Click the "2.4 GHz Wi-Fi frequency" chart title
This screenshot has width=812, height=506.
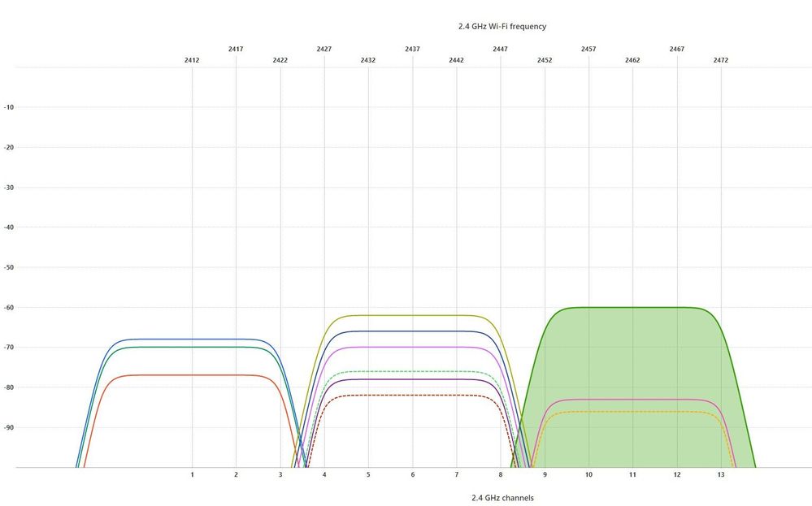pos(502,26)
